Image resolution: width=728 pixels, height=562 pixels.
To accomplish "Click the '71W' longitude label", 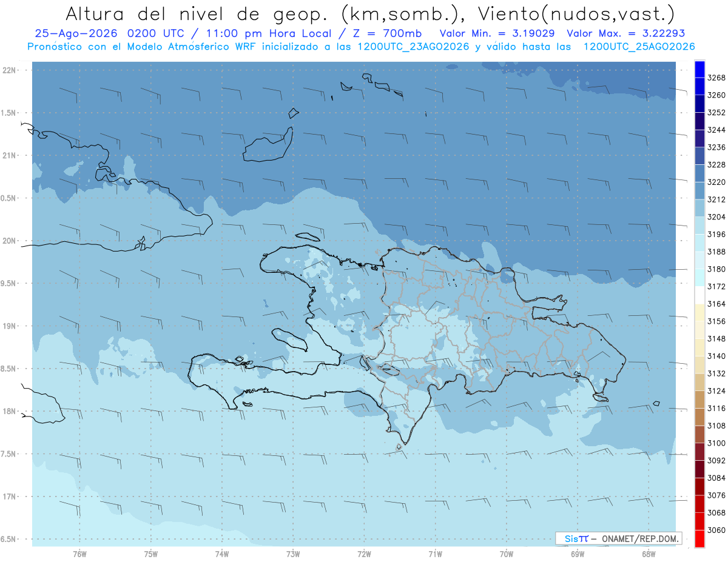I will pyautogui.click(x=435, y=554).
